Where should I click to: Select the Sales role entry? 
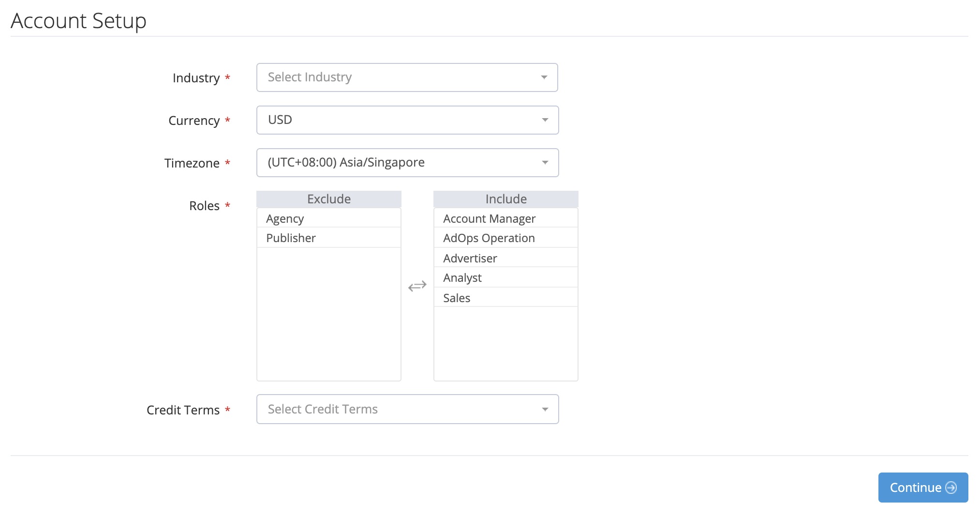click(x=505, y=298)
